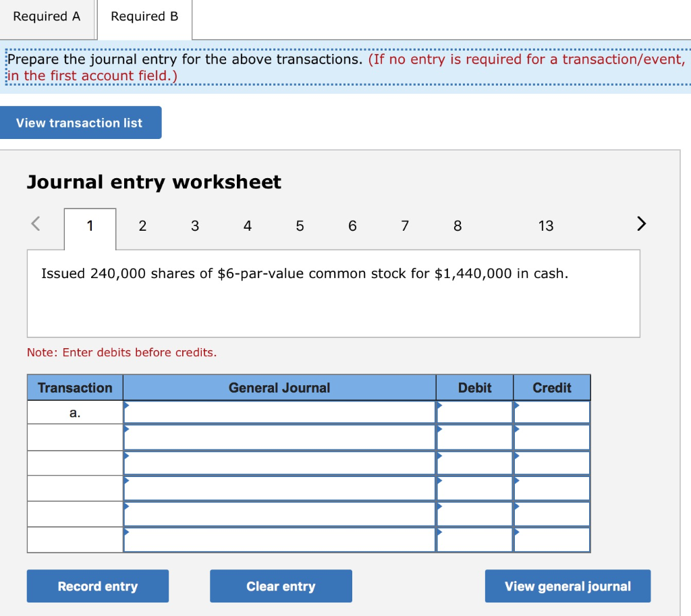Open journal entry tab 8

click(458, 226)
